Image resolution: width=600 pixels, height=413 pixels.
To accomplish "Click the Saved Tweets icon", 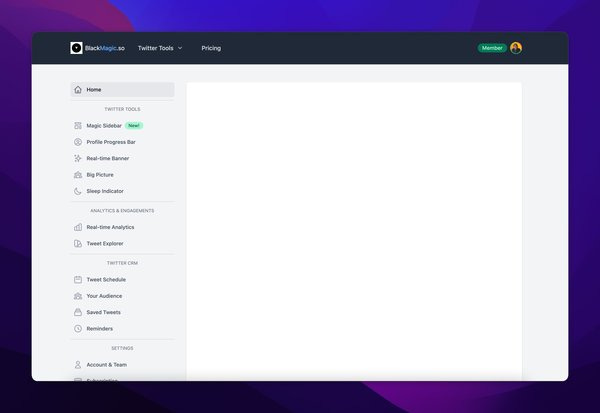I will (x=78, y=312).
